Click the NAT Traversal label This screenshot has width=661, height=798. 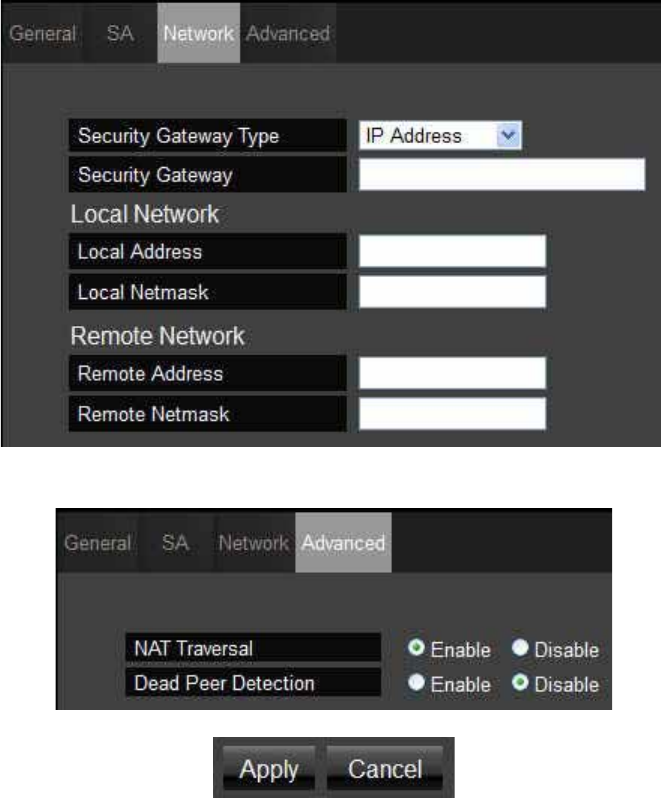[193, 649]
